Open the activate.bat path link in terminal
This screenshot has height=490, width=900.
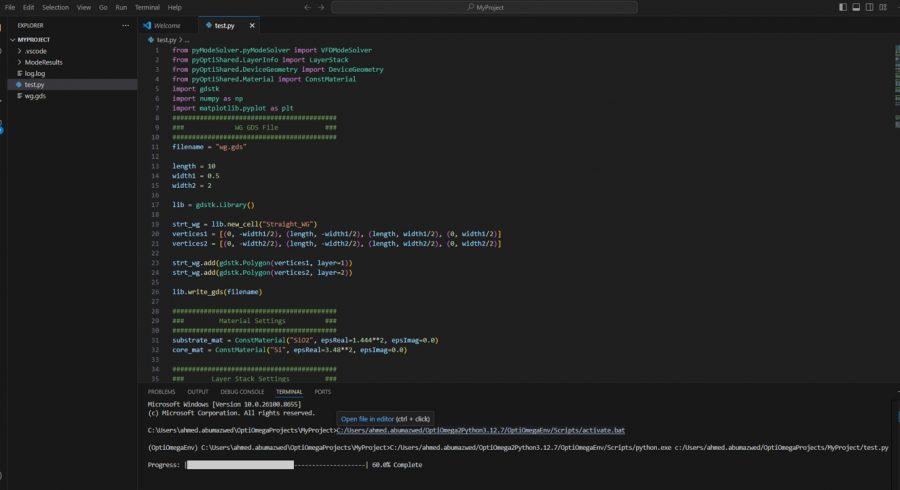(x=480, y=430)
